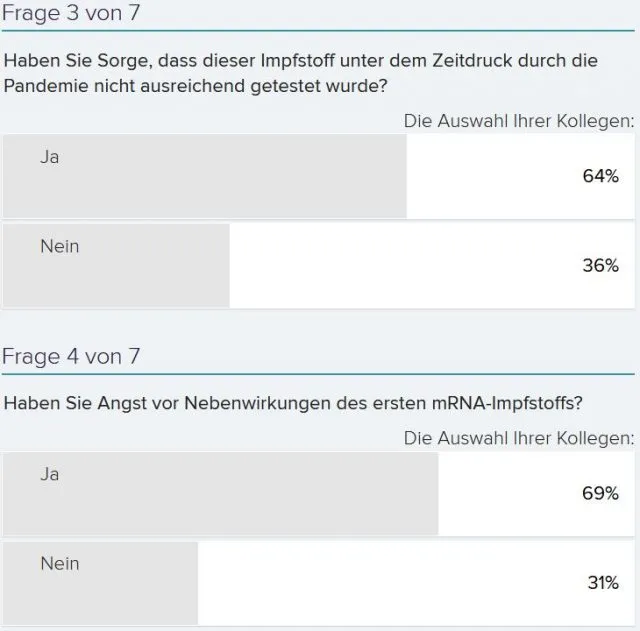Click the 69% gray progress bar
The width and height of the screenshot is (640, 631).
(x=220, y=493)
